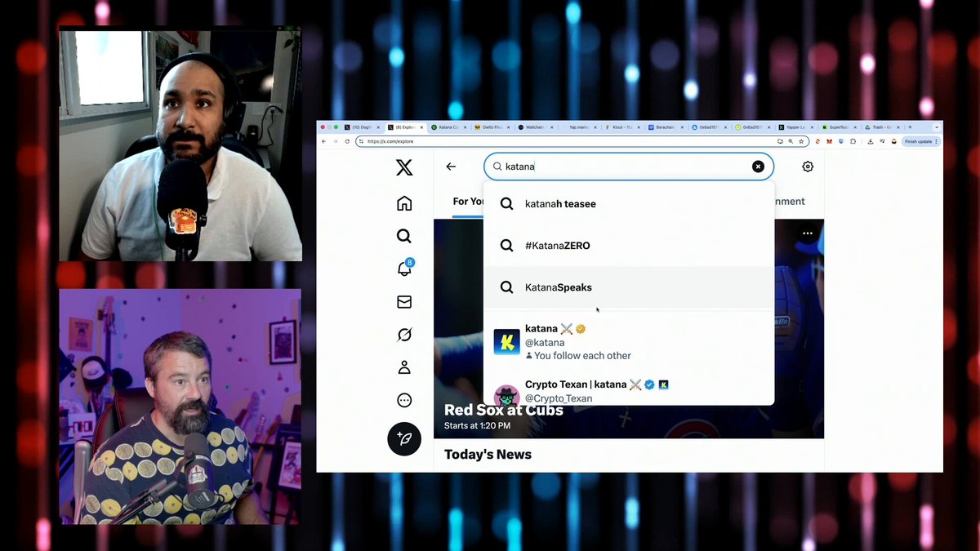Image resolution: width=980 pixels, height=551 pixels.
Task: Click Bitwarden shield extension icon
Action: tap(840, 141)
